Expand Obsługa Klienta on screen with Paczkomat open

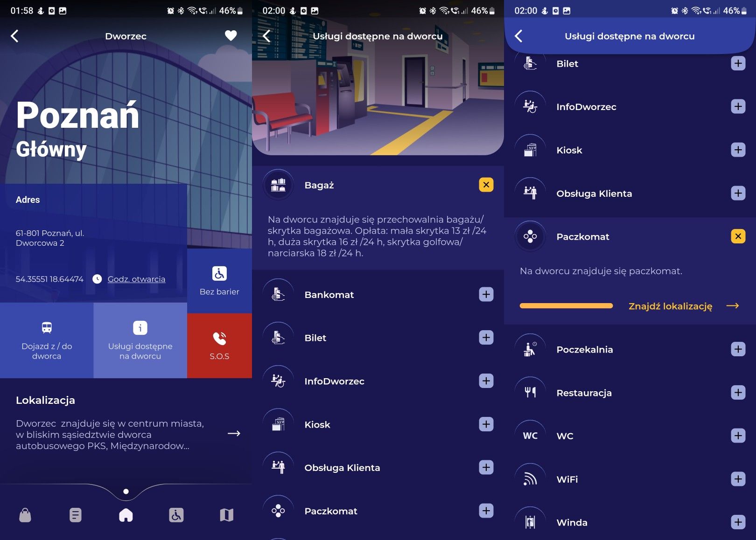coord(738,193)
